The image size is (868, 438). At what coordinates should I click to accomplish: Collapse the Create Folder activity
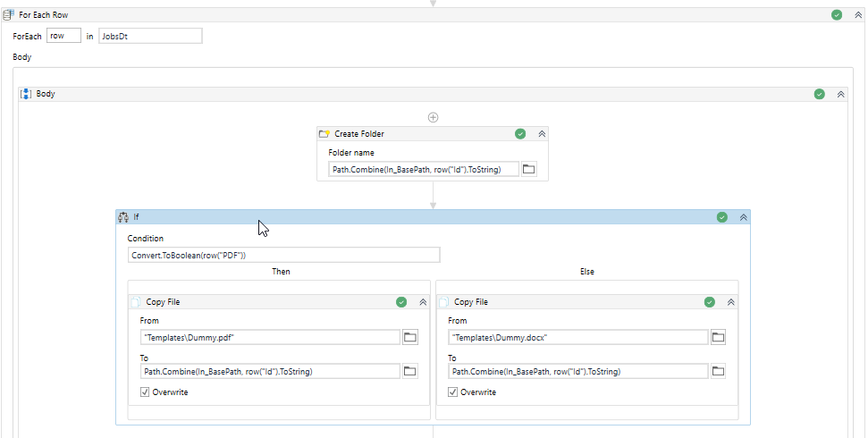pyautogui.click(x=542, y=134)
